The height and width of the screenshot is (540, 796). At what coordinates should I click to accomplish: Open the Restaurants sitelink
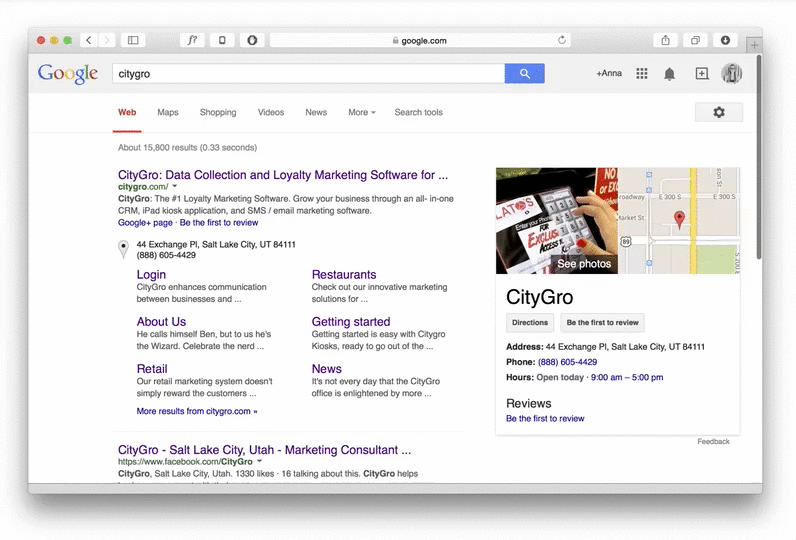(344, 275)
